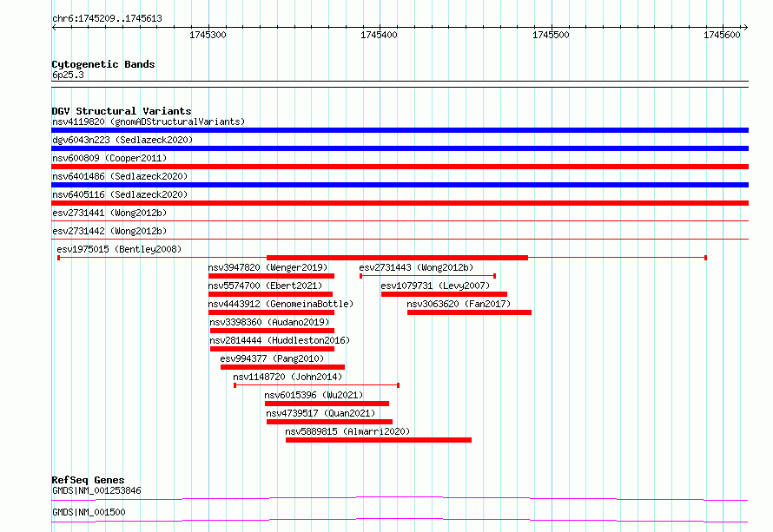The width and height of the screenshot is (773, 532).
Task: Select the nsv4739517 Quan2021 label
Action: click(x=320, y=413)
